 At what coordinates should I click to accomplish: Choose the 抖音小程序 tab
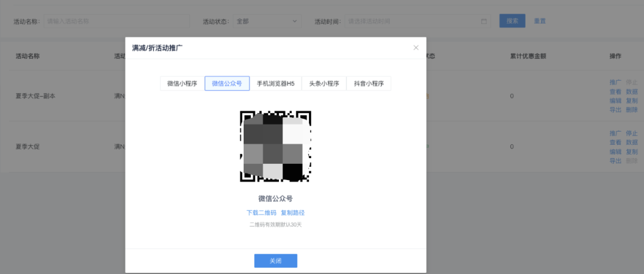click(368, 84)
